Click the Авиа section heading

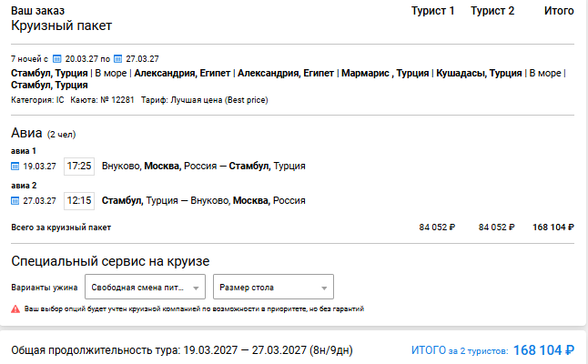tap(26, 133)
